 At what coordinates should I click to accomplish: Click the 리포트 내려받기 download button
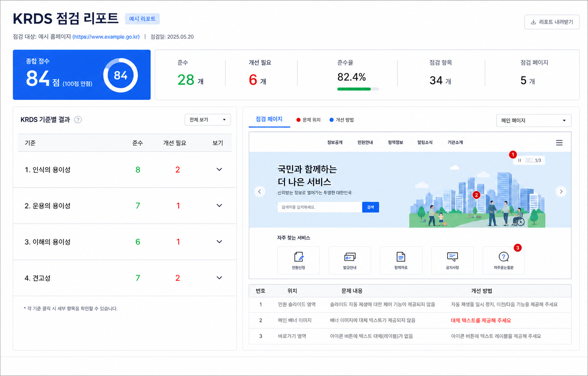point(552,22)
